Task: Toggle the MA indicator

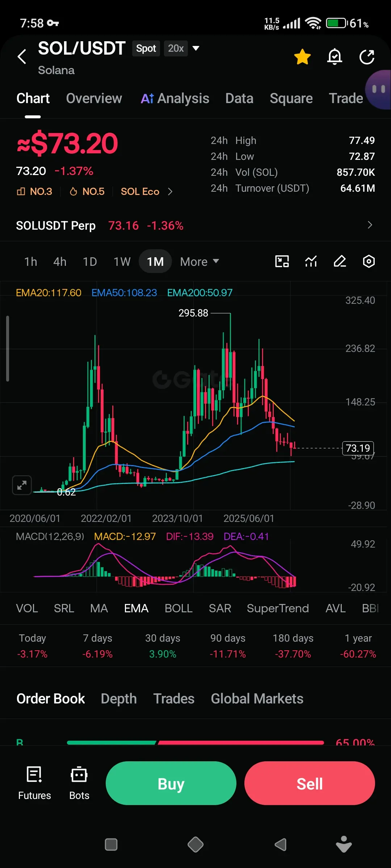Action: coord(99,608)
